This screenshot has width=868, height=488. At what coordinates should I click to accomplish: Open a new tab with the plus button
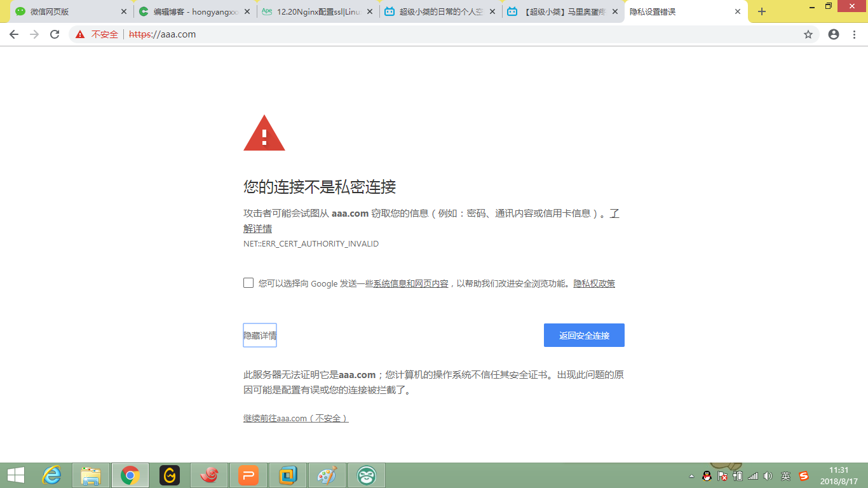coord(762,11)
